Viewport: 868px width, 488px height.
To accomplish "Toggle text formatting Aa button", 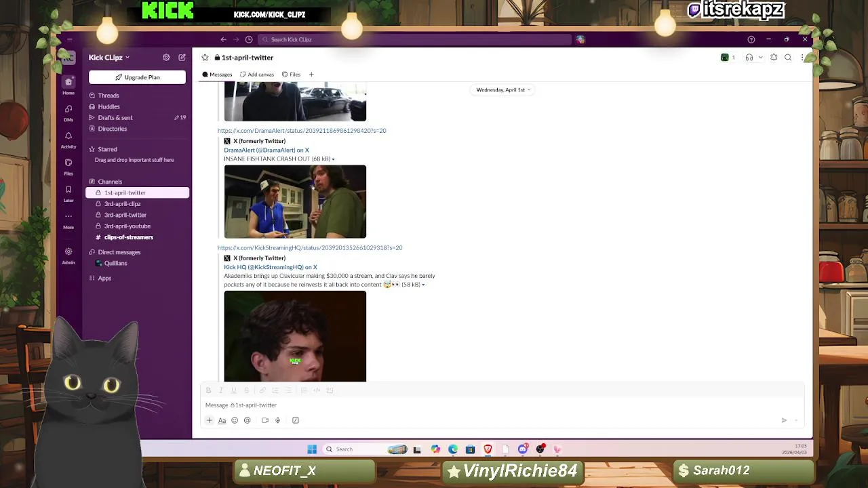I will pyautogui.click(x=222, y=420).
